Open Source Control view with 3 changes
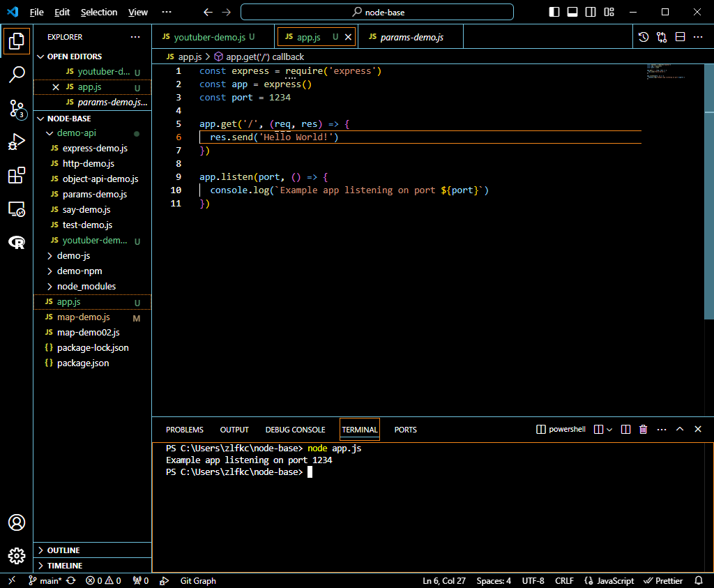 pos(17,109)
